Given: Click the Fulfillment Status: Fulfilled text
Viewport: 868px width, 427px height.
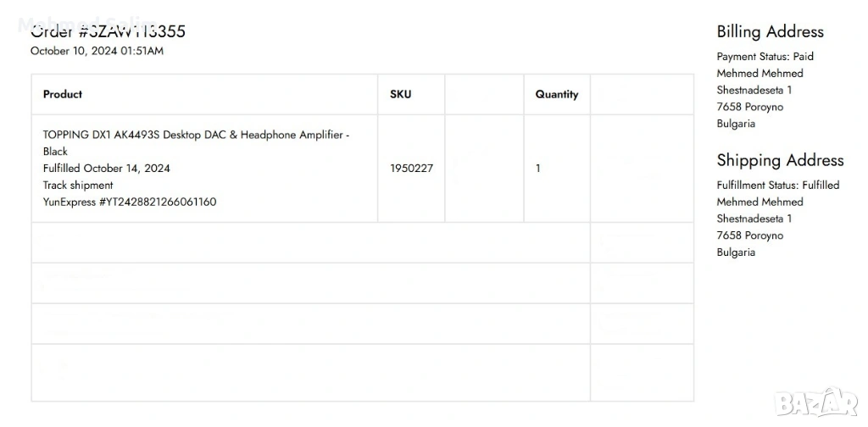Looking at the screenshot, I should (x=777, y=185).
